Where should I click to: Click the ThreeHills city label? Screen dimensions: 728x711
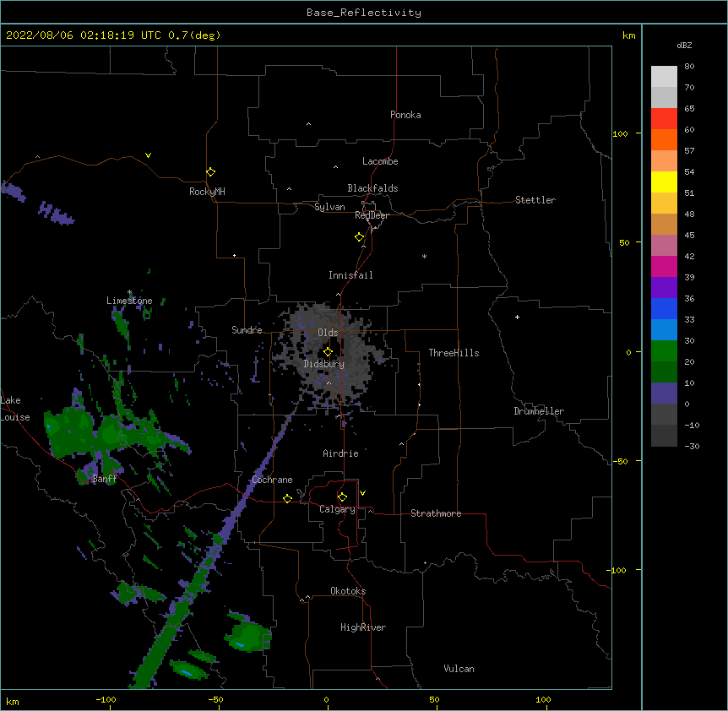pos(454,353)
